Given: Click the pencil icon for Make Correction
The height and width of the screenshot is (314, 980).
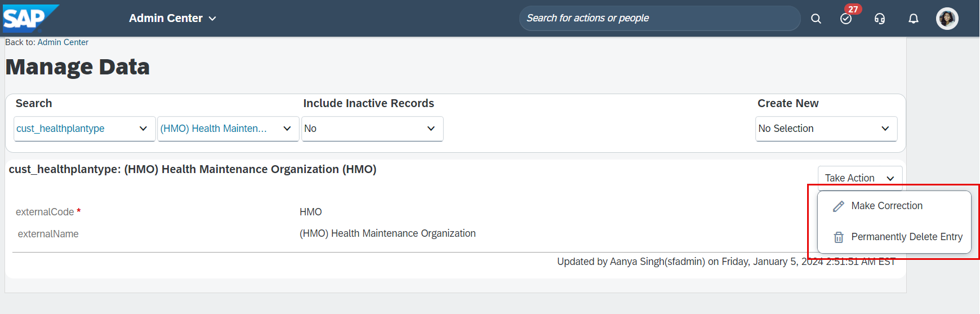Looking at the screenshot, I should pos(839,206).
